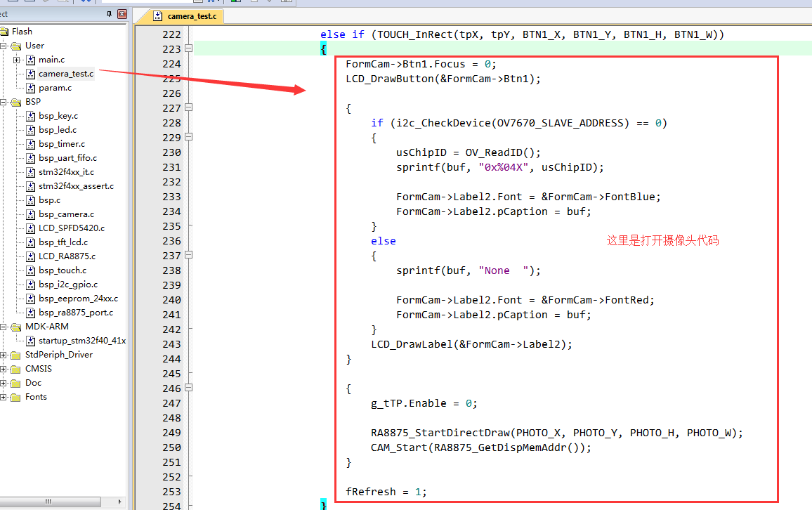Select bsp_i2c_gpio.c in the tree
Image resolution: width=812 pixels, height=510 pixels.
click(68, 285)
